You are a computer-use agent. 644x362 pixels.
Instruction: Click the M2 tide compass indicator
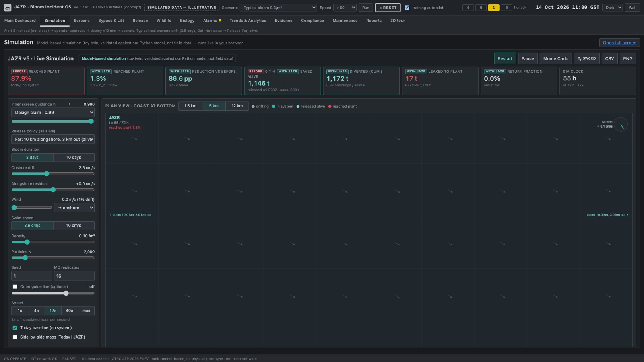click(x=621, y=125)
